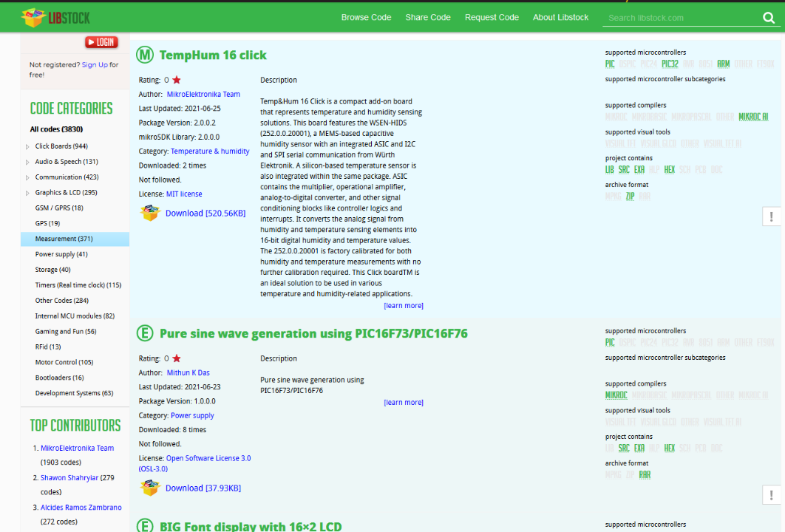The width and height of the screenshot is (785, 532).
Task: Open the Request Code menu item
Action: coord(492,17)
